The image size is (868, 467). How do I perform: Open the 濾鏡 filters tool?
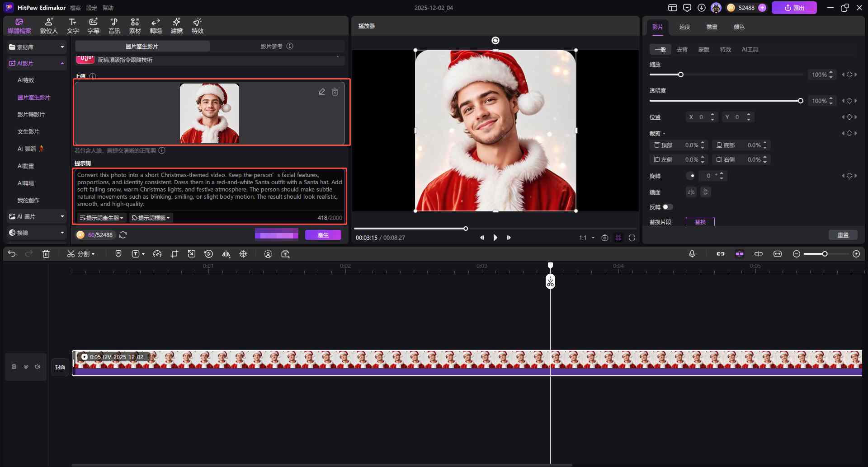coord(176,26)
